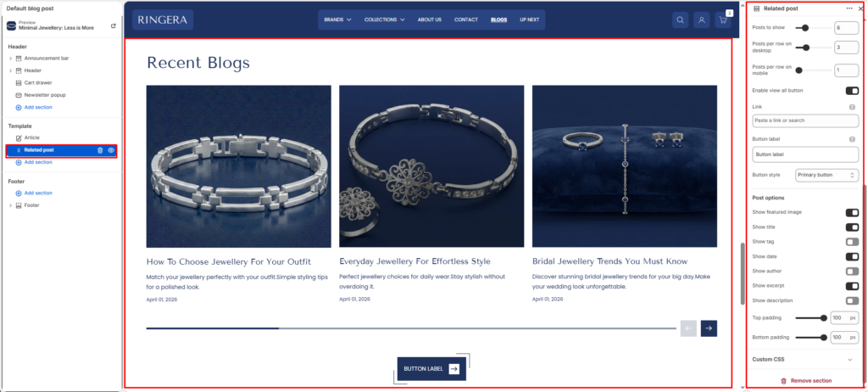Open the Button style dropdown
The width and height of the screenshot is (868, 392).
[827, 175]
